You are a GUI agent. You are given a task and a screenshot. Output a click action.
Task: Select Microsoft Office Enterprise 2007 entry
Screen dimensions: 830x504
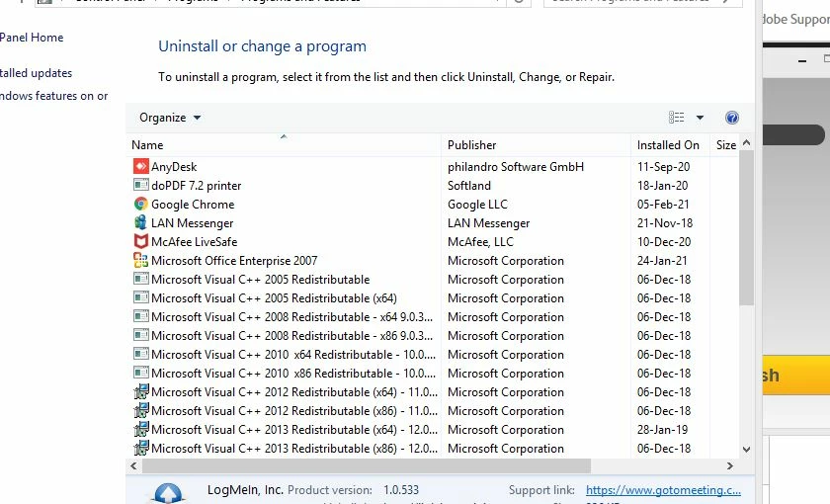(234, 261)
